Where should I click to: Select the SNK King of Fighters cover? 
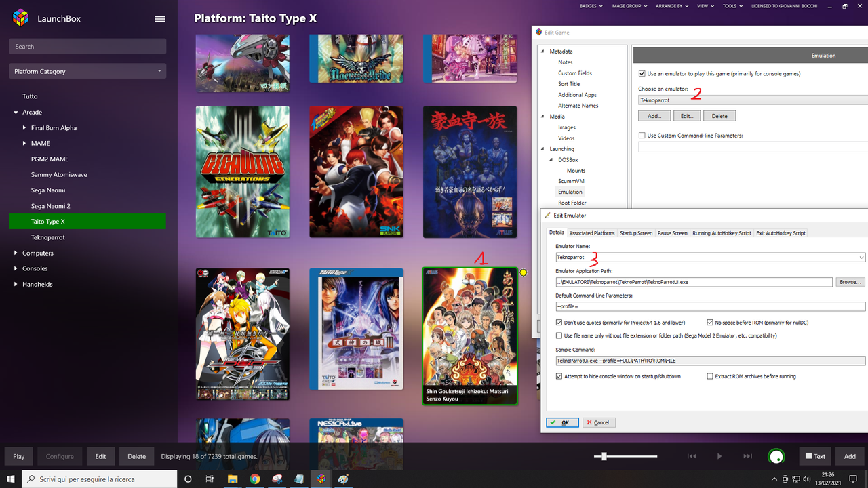pos(356,171)
